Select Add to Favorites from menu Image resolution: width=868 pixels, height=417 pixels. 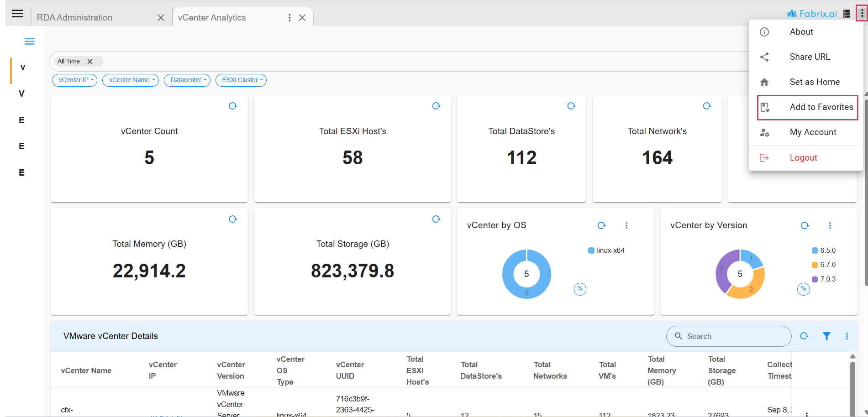click(807, 107)
